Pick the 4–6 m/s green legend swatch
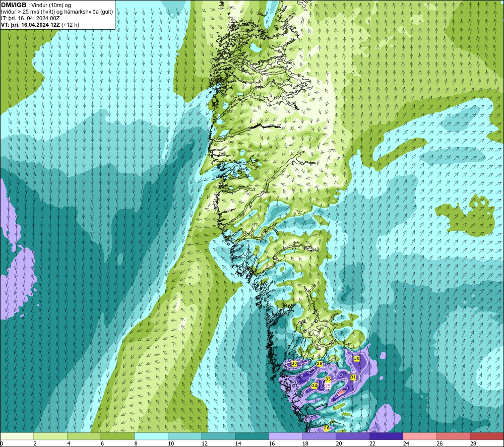Image resolution: width=504 pixels, height=447 pixels. click(x=84, y=436)
